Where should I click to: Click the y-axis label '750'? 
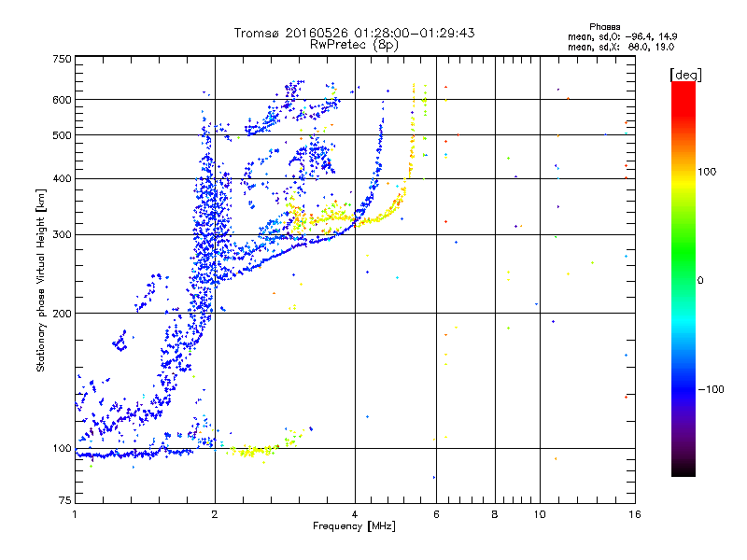pyautogui.click(x=62, y=59)
